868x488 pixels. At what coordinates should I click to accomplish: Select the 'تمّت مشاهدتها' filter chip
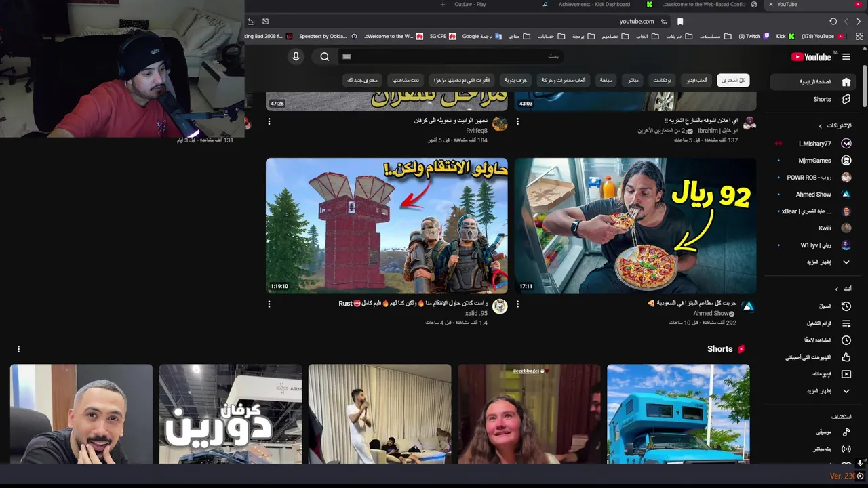tap(406, 80)
